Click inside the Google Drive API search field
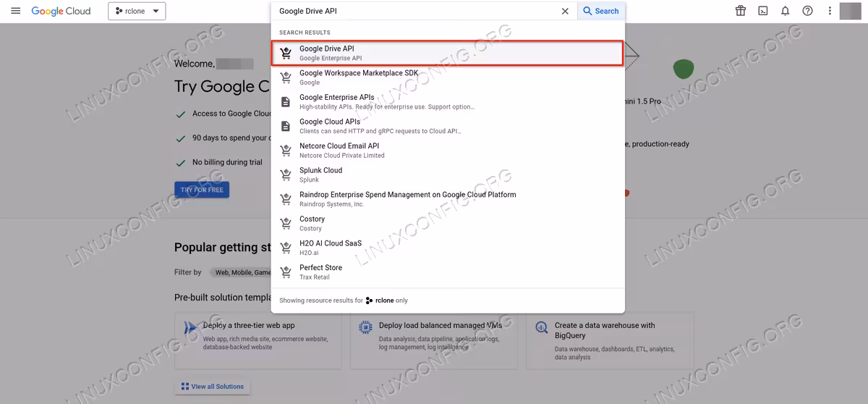This screenshot has height=404, width=868. point(416,11)
